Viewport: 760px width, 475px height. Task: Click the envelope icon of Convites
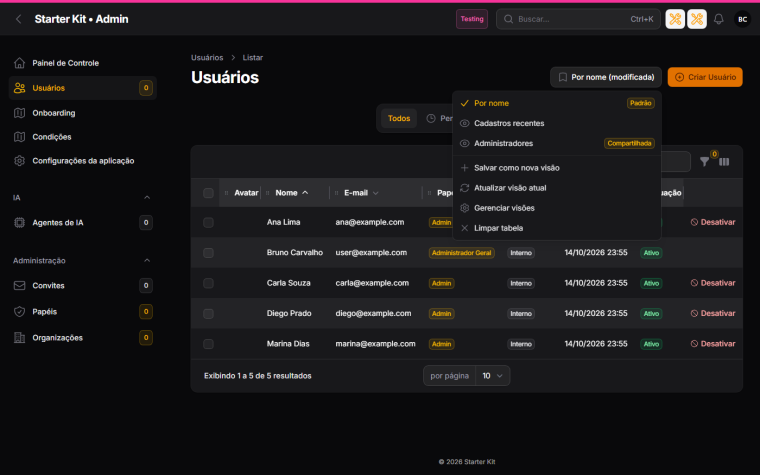19,285
